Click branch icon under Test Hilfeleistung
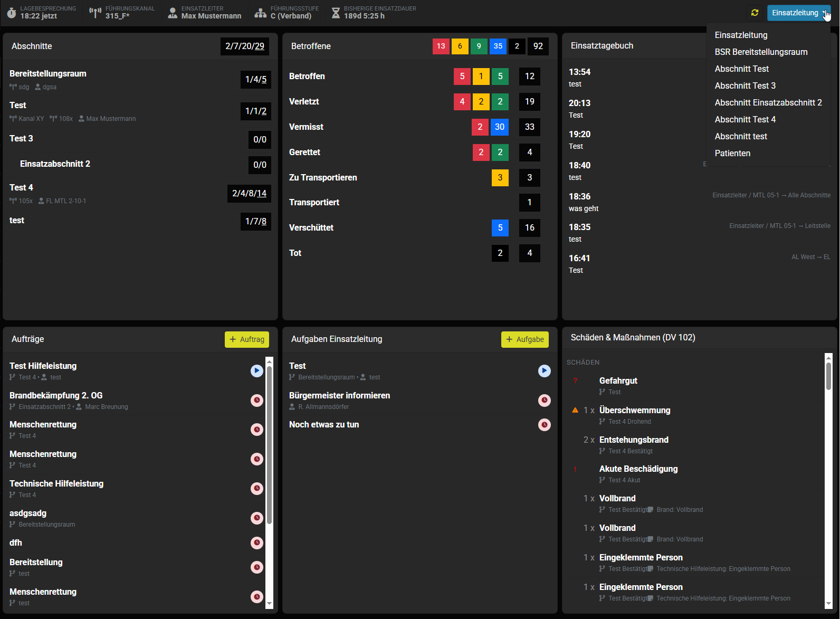The height and width of the screenshot is (619, 840). (x=12, y=377)
